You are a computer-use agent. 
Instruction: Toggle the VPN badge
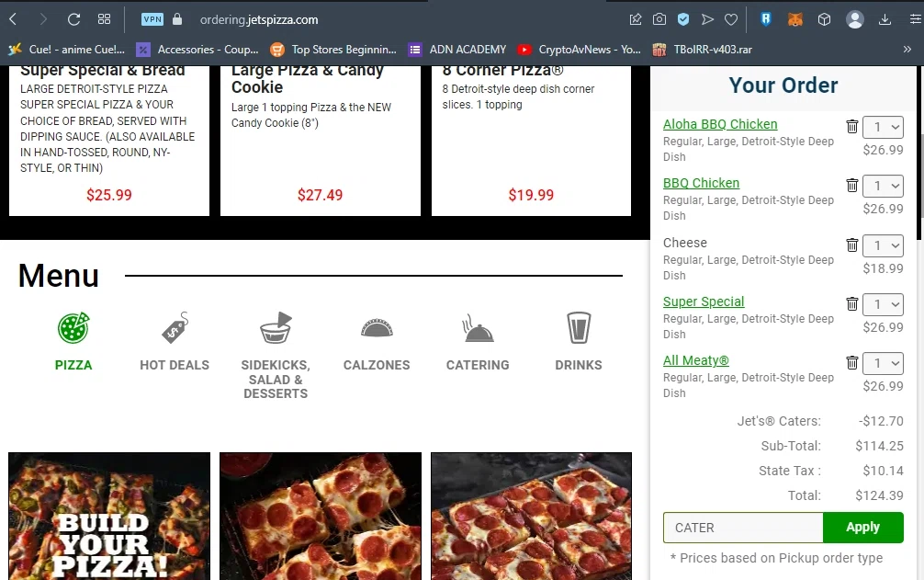tap(152, 19)
